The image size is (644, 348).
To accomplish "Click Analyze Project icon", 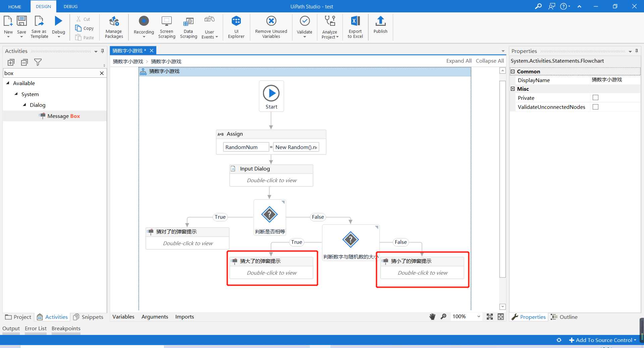I will point(330,21).
